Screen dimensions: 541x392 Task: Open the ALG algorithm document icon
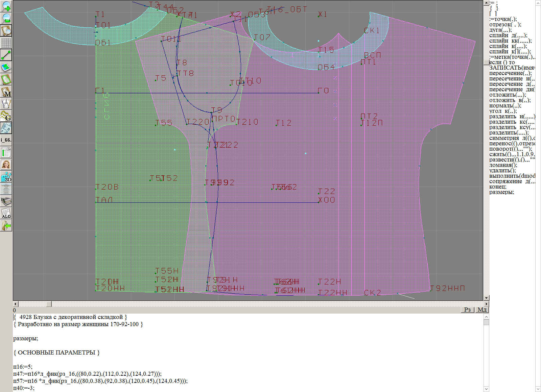[6, 213]
